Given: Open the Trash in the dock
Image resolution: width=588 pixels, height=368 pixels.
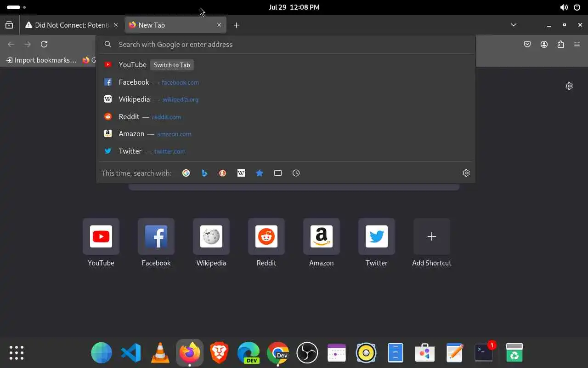Looking at the screenshot, I should coord(514,353).
